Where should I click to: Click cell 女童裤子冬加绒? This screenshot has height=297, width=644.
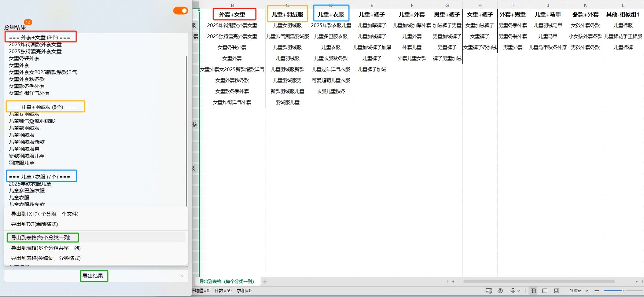tap(480, 47)
